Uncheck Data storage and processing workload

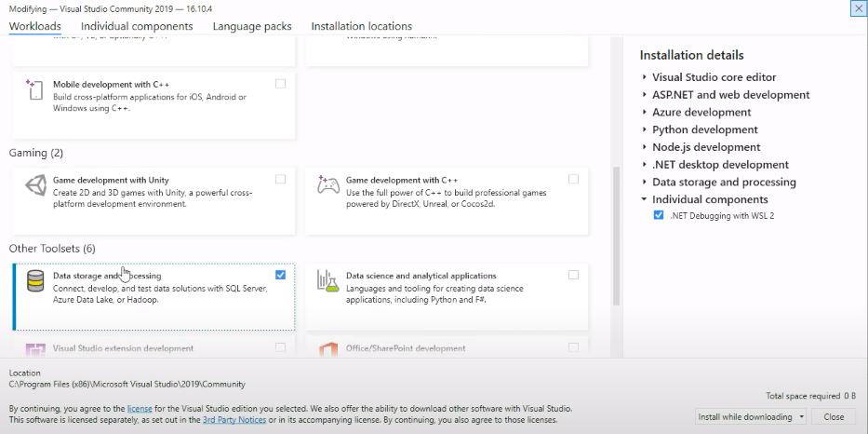tap(281, 275)
